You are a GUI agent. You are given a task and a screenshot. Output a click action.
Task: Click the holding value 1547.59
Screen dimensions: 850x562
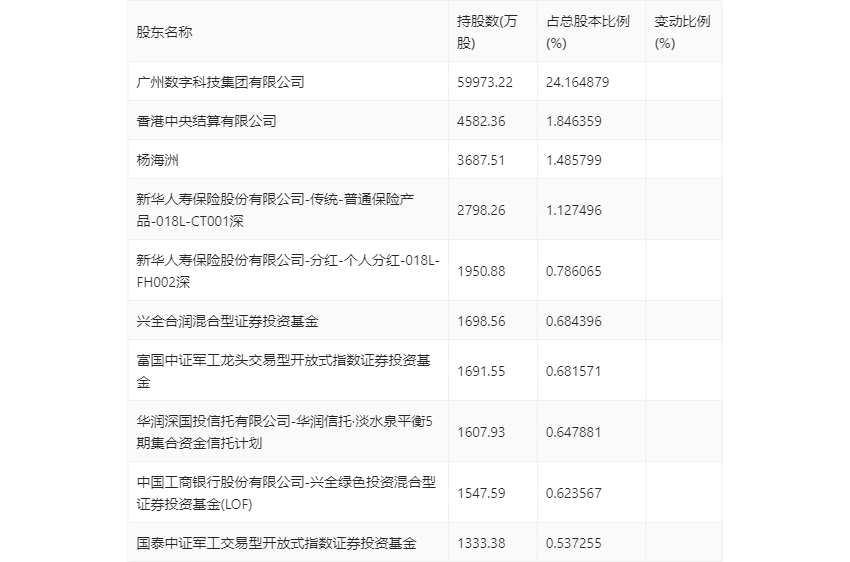(481, 493)
